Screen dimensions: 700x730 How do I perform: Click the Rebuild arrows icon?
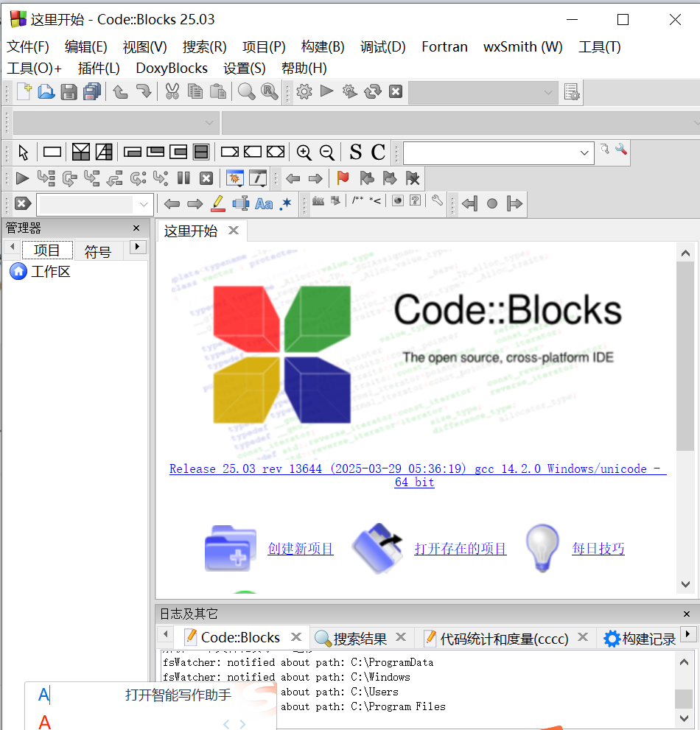click(373, 92)
